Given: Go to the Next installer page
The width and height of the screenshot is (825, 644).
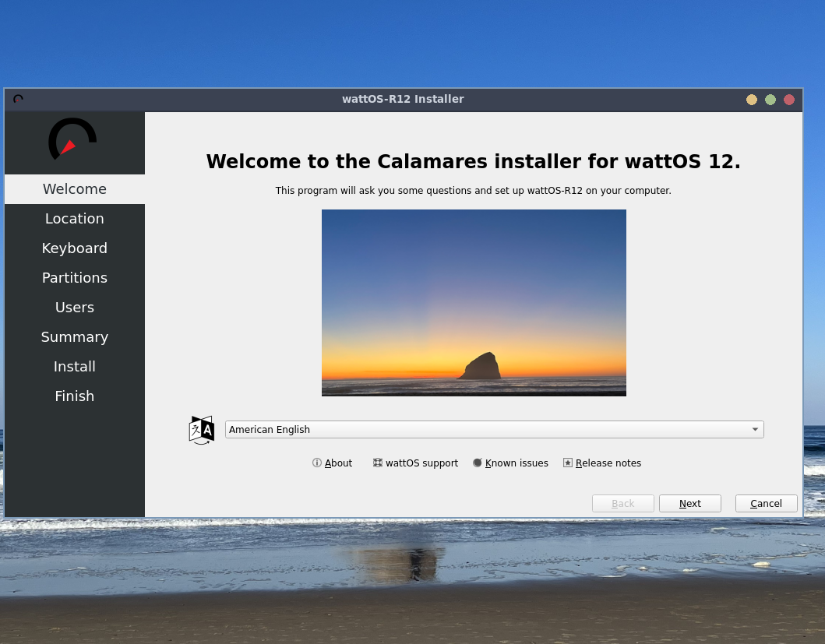Looking at the screenshot, I should (689, 504).
